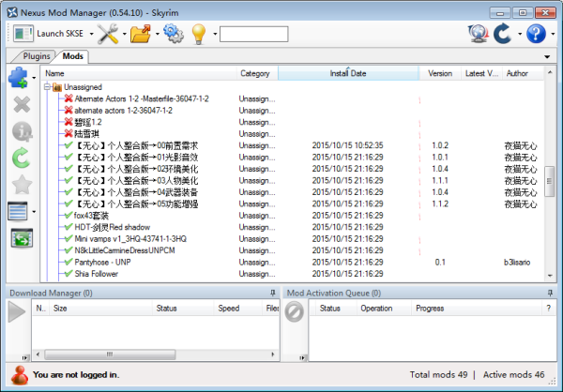Click the add mod puzzle piece icon

[19, 78]
